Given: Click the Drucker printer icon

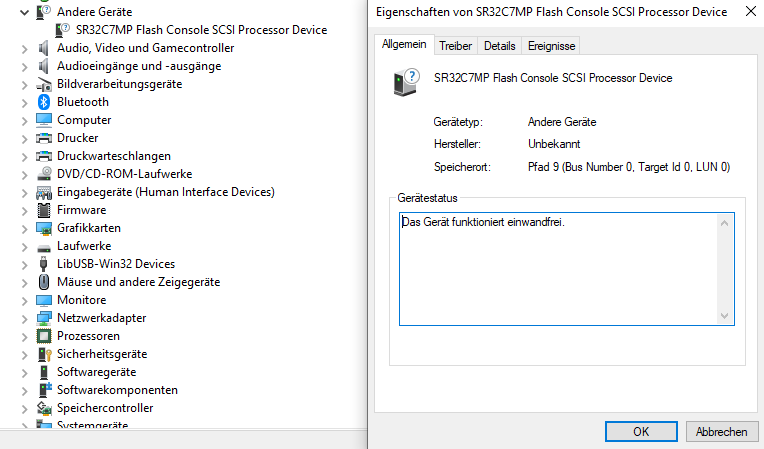Looking at the screenshot, I should click(x=43, y=138).
